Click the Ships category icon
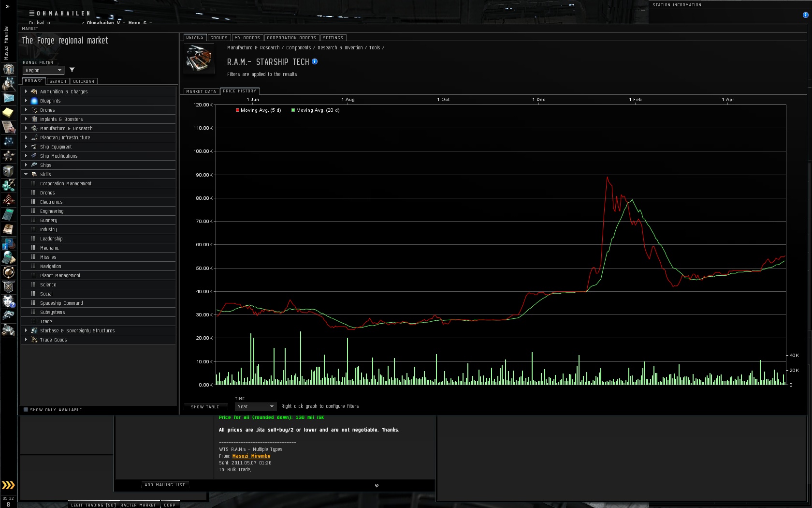The width and height of the screenshot is (812, 508). coord(34,165)
